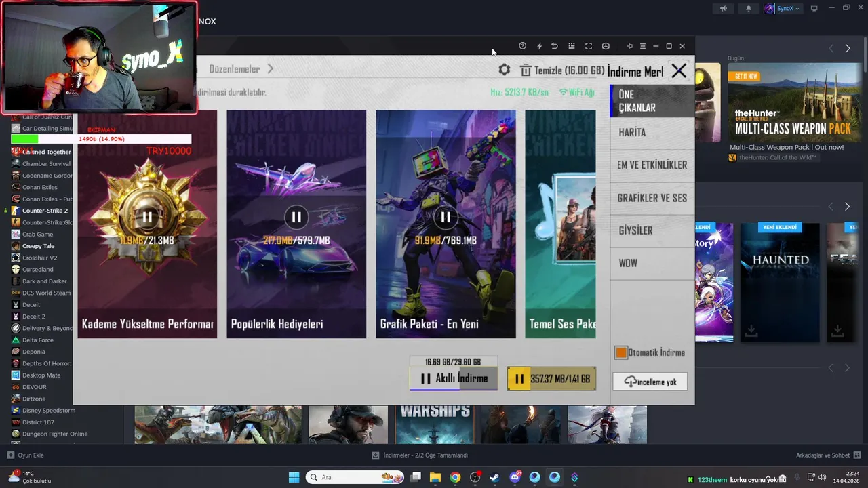Screen dimensions: 868x488
Task: Pause Grafik Paketi - En Yeni download
Action: (x=446, y=217)
